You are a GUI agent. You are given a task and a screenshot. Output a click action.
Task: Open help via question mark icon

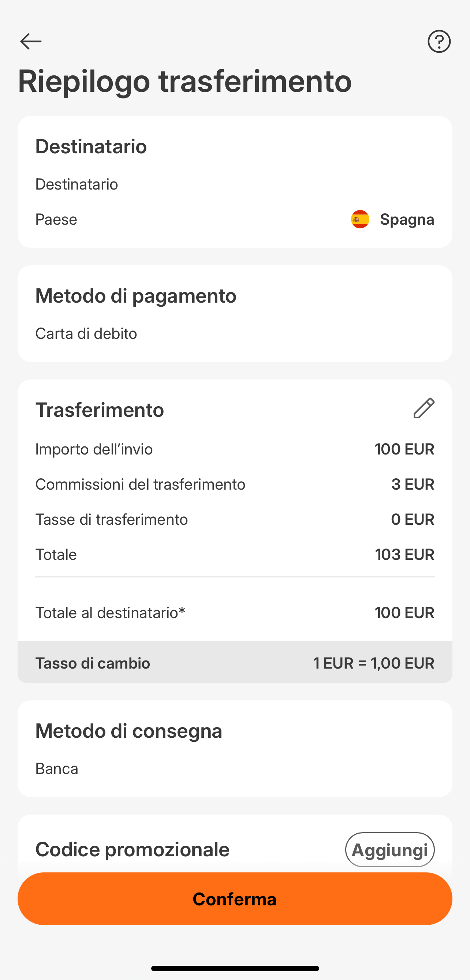pos(439,41)
